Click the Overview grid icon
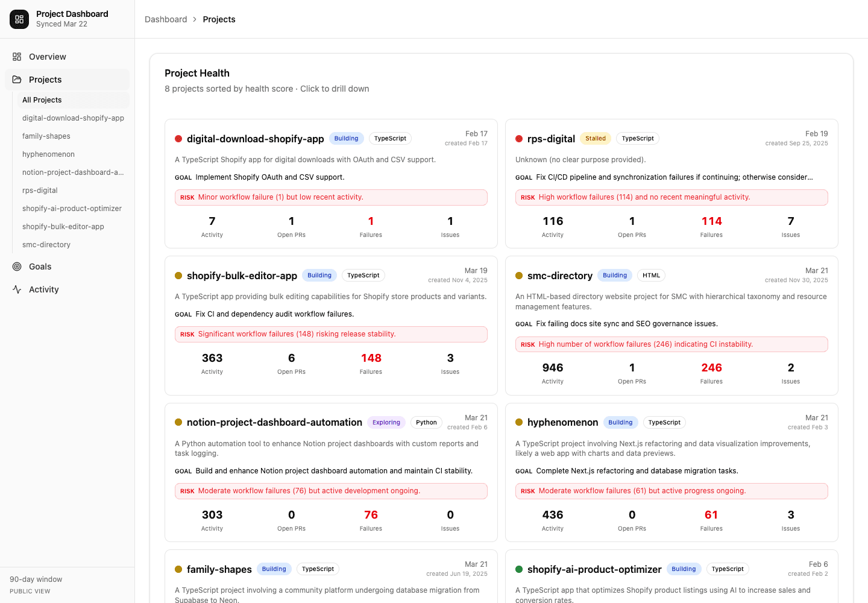This screenshot has width=868, height=603. pos(17,57)
